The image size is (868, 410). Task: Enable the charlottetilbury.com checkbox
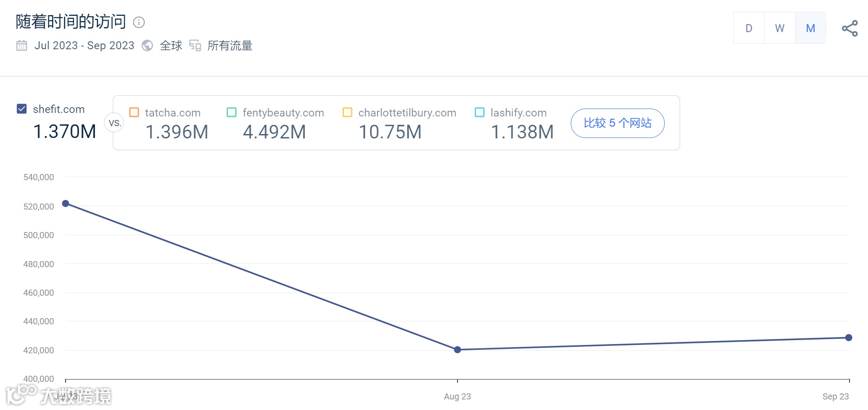coord(347,112)
